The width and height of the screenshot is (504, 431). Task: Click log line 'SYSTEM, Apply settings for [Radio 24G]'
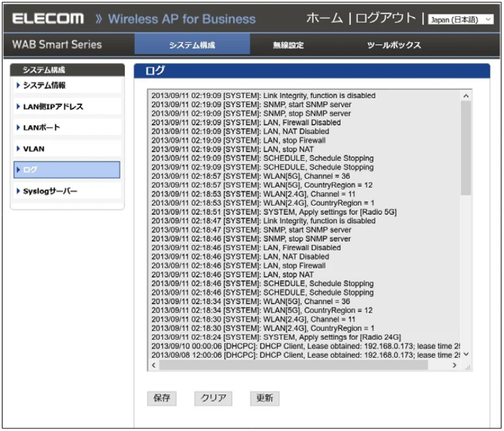coord(276,338)
